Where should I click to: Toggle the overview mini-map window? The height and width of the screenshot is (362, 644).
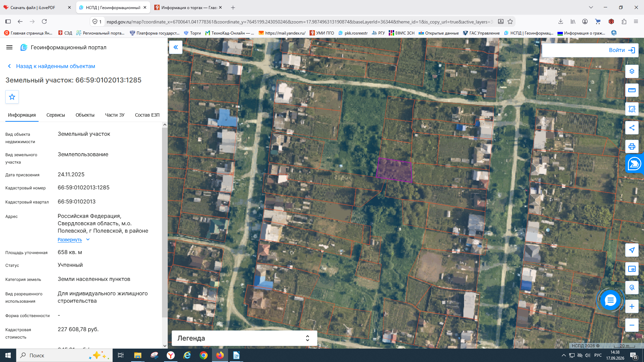pyautogui.click(x=632, y=269)
